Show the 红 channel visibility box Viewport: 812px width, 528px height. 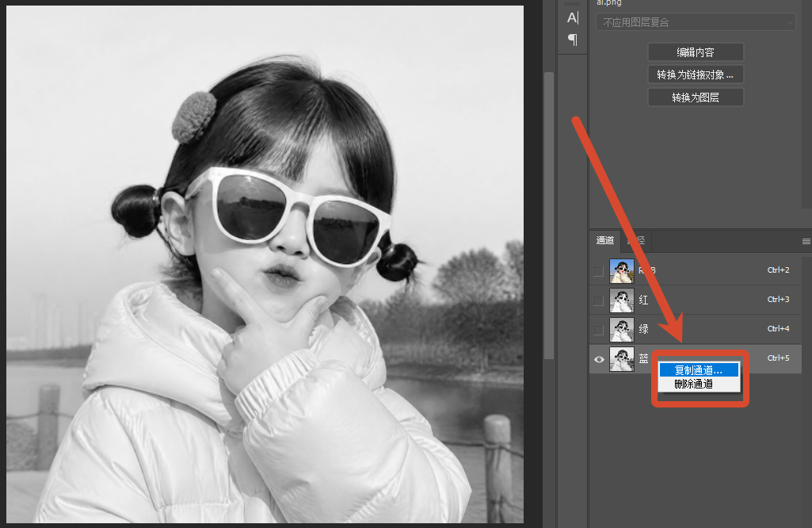coord(599,300)
